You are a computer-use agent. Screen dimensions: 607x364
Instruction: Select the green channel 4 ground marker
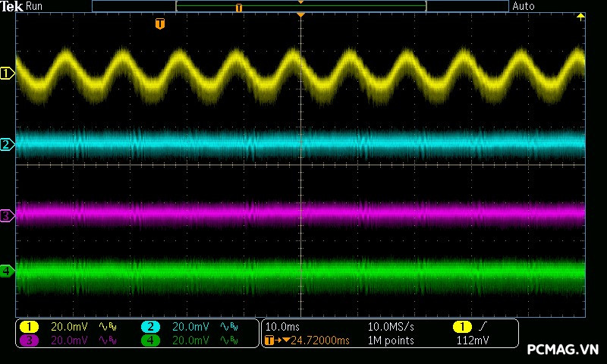7,271
